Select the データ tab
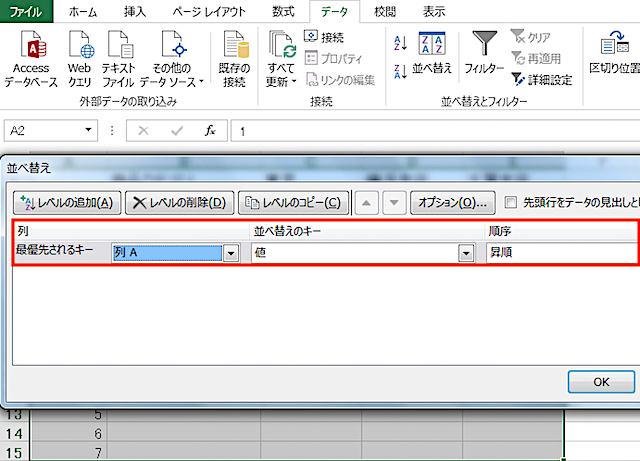The height and width of the screenshot is (461, 640). 335,12
